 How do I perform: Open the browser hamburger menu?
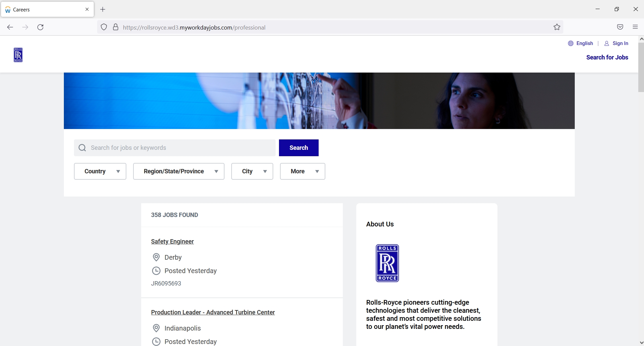click(x=635, y=27)
